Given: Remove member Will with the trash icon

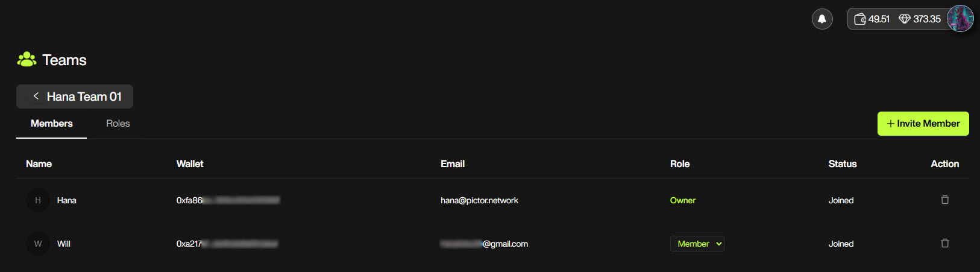Looking at the screenshot, I should (945, 243).
